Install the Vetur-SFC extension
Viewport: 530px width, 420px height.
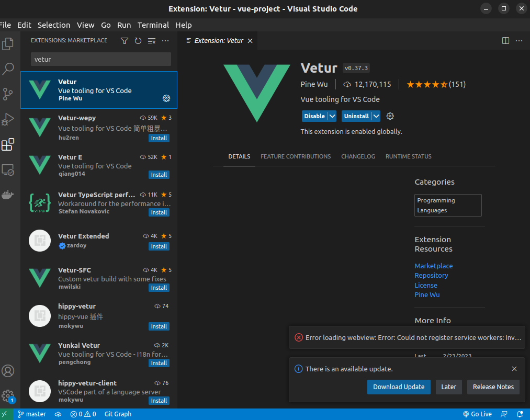159,288
